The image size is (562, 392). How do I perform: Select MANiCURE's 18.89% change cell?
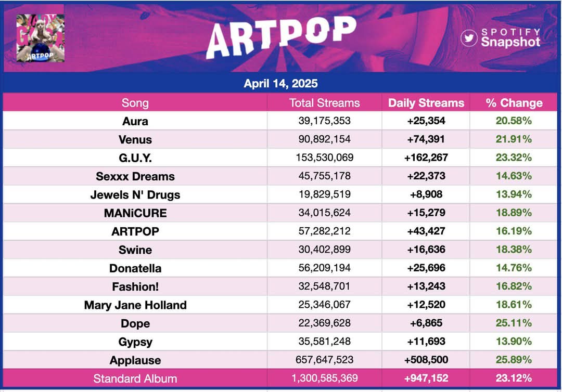514,213
